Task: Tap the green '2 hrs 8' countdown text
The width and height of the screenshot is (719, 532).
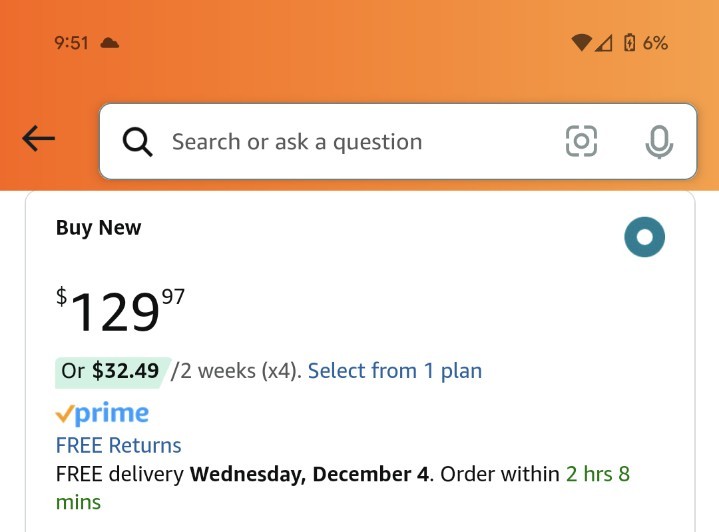Action: coord(598,474)
